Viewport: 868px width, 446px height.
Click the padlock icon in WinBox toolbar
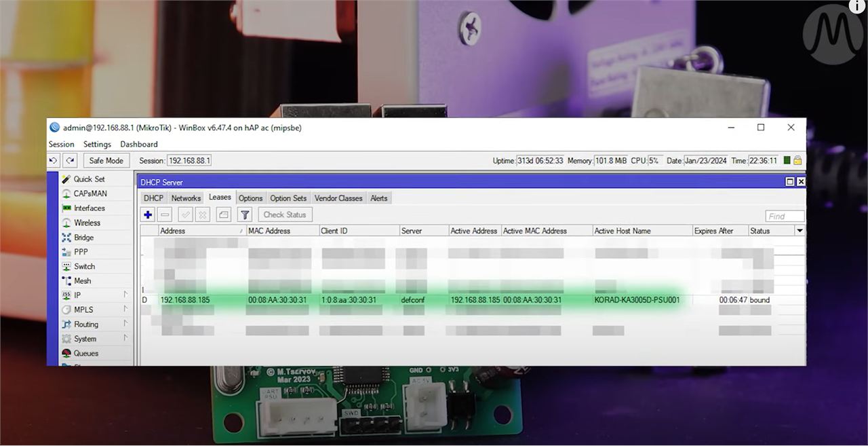(797, 161)
